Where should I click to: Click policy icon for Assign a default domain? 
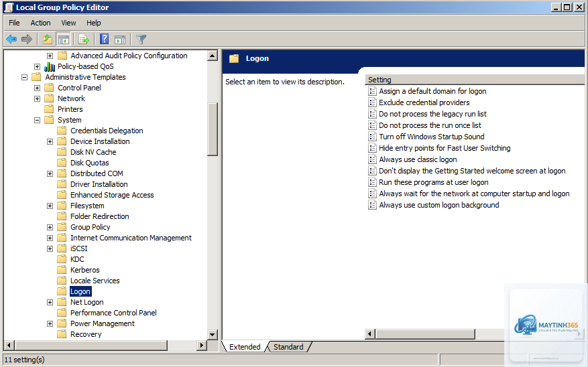click(372, 91)
